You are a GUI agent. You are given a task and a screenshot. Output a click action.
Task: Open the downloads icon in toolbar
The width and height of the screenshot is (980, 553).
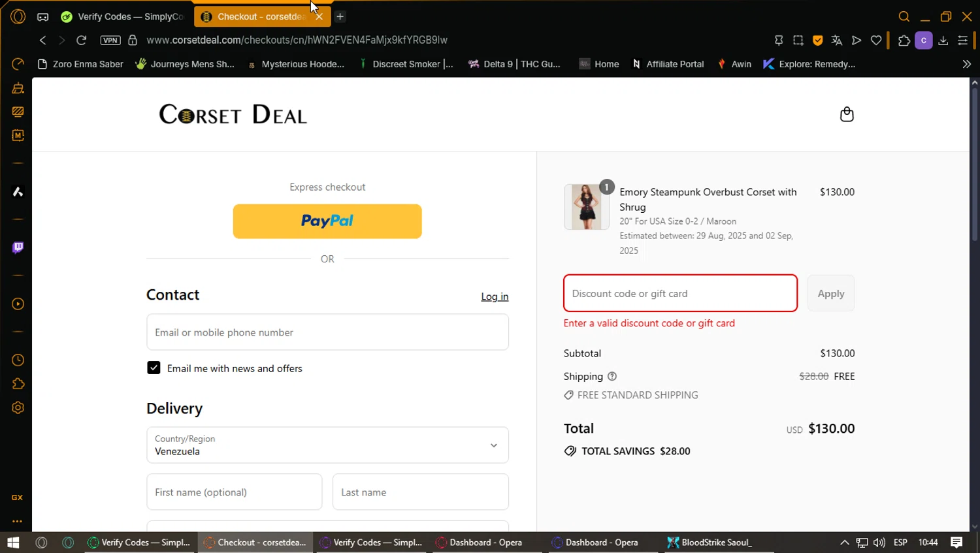click(x=943, y=40)
